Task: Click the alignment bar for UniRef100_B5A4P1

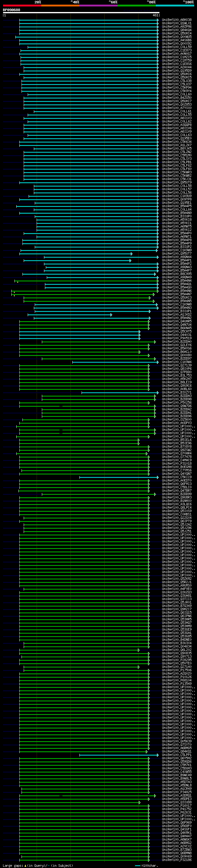Action: (78, 260)
